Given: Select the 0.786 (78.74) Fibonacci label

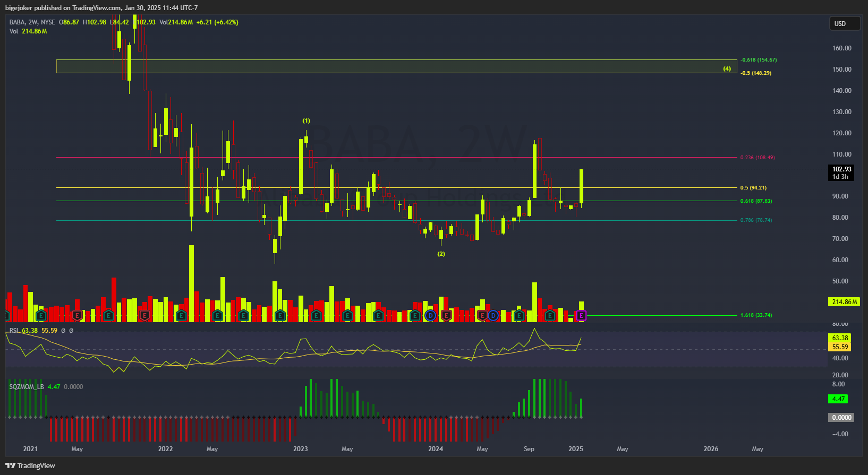Looking at the screenshot, I should point(756,220).
